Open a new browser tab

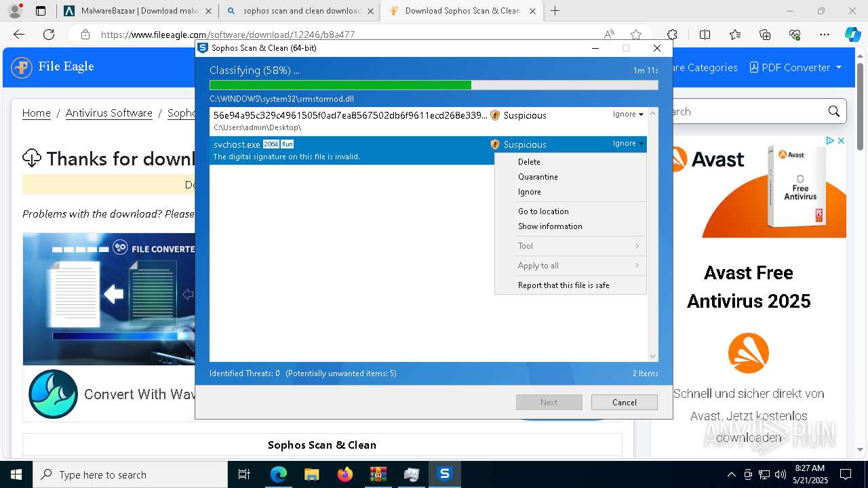(x=555, y=11)
